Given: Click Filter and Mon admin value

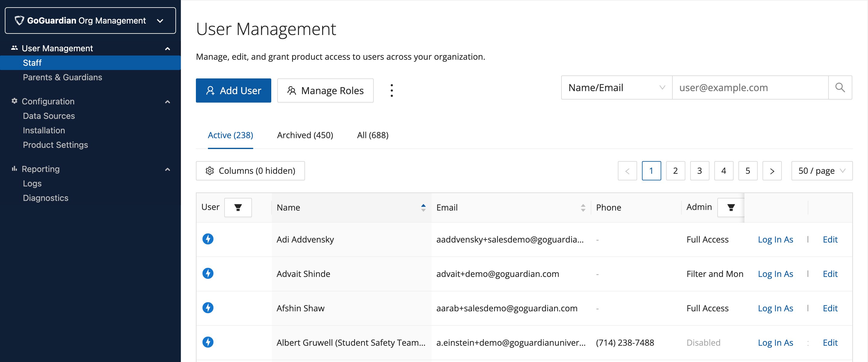Looking at the screenshot, I should coord(715,274).
